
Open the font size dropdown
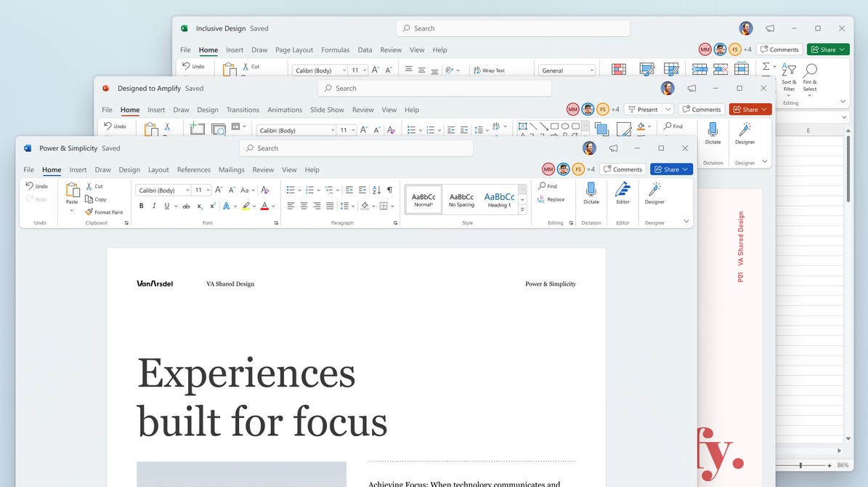click(208, 190)
